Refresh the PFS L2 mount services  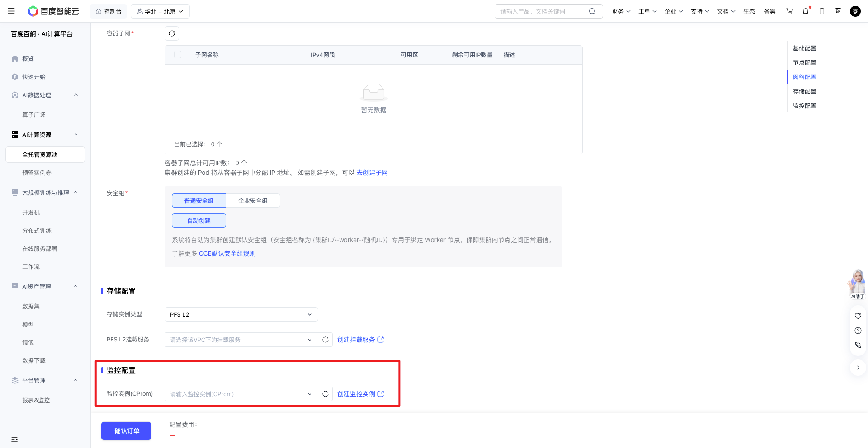pyautogui.click(x=325, y=340)
